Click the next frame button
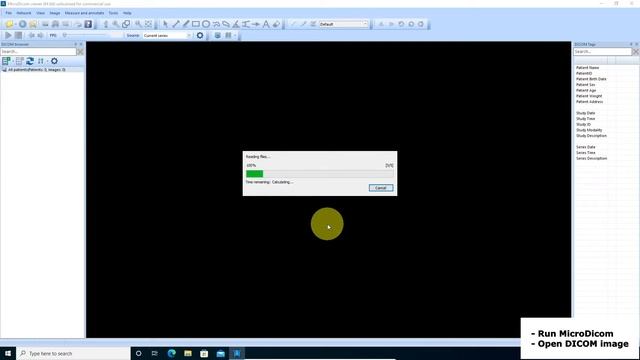640x360 pixels. (x=40, y=36)
